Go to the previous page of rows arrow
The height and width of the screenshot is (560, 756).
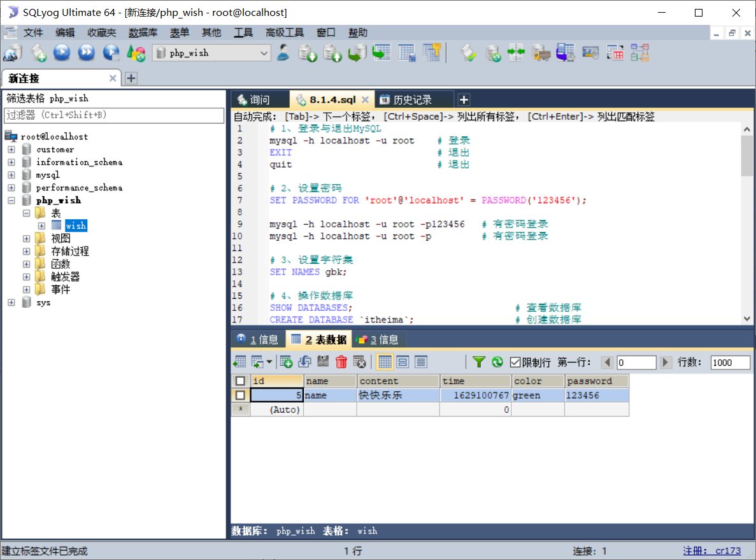coord(608,363)
